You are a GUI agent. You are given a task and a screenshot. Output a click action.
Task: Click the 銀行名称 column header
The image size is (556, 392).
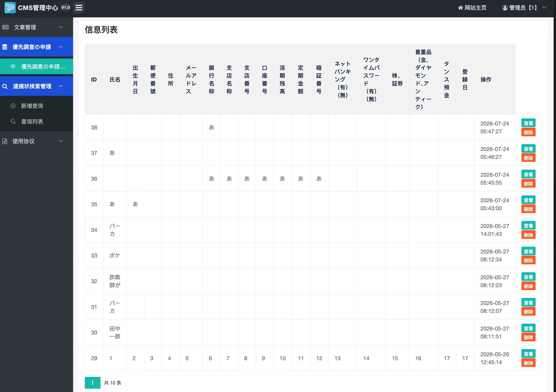[x=211, y=80]
